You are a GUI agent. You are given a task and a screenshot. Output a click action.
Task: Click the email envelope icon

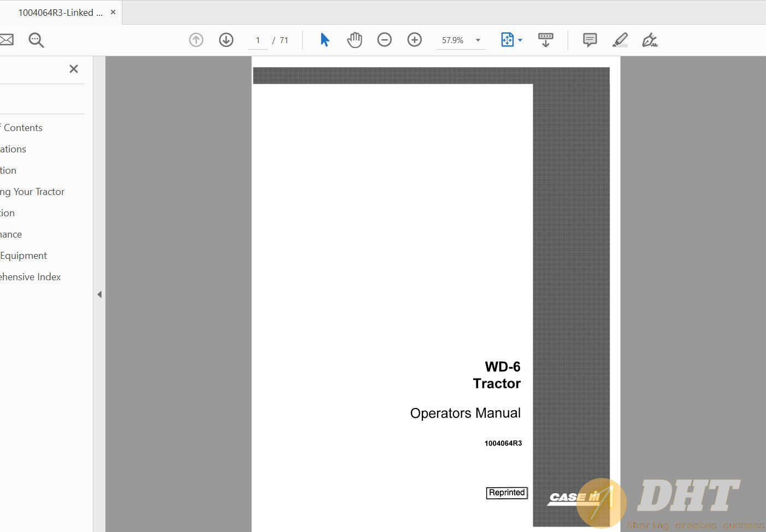[7, 39]
